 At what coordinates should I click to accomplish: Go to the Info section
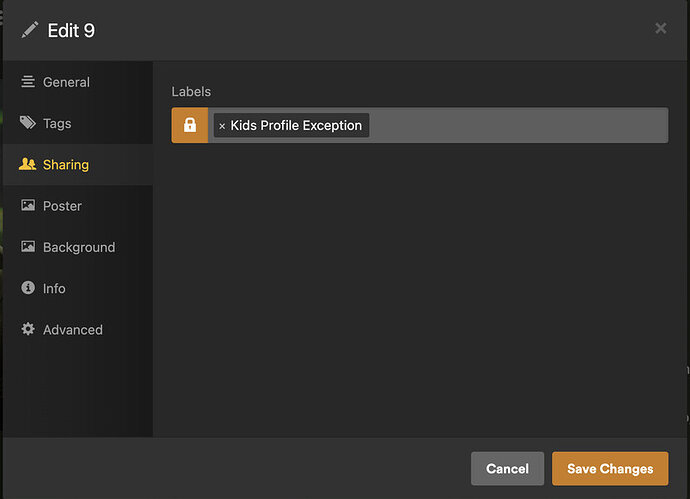pyautogui.click(x=54, y=288)
